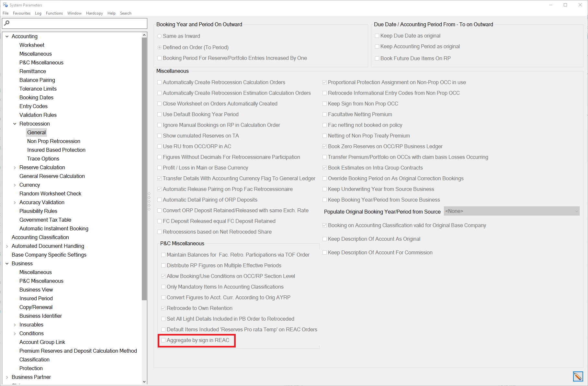Click into the tree search input field
Image resolution: width=588 pixels, height=386 pixels.
tap(78, 23)
